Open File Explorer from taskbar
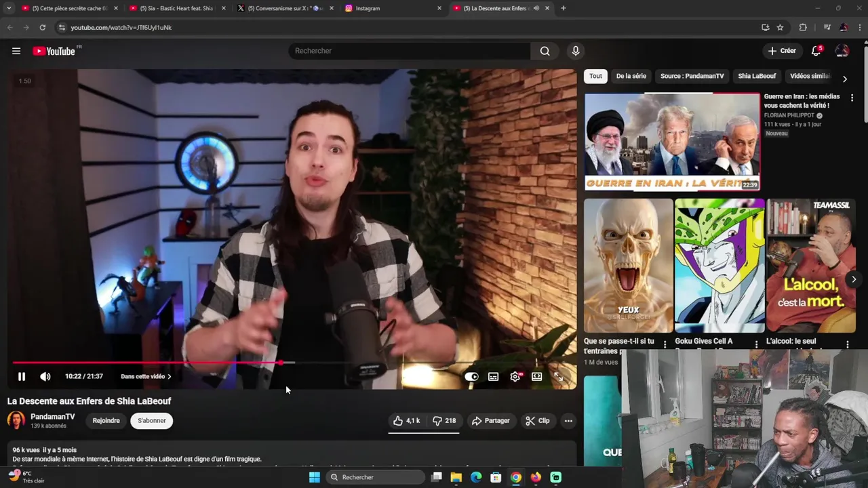The image size is (868, 488). pos(456,477)
